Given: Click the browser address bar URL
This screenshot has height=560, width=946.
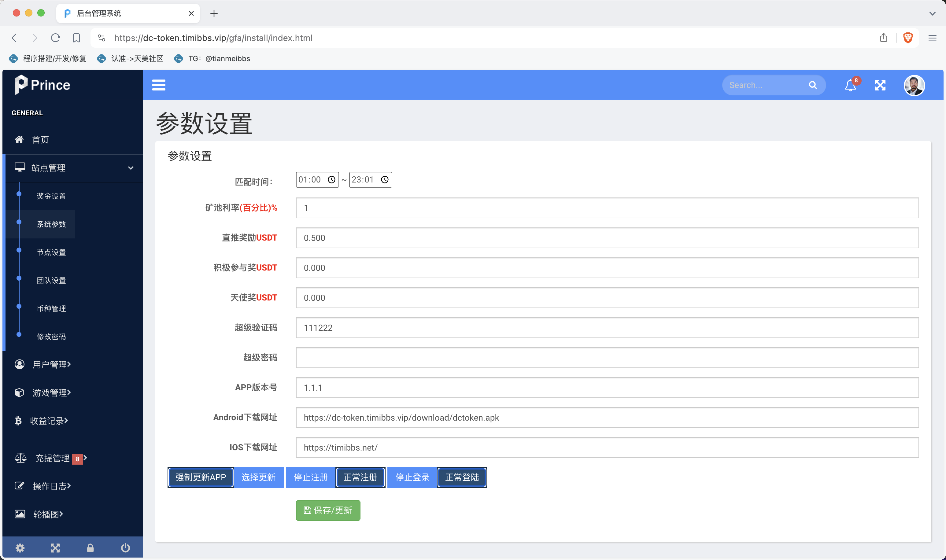Looking at the screenshot, I should pos(213,38).
